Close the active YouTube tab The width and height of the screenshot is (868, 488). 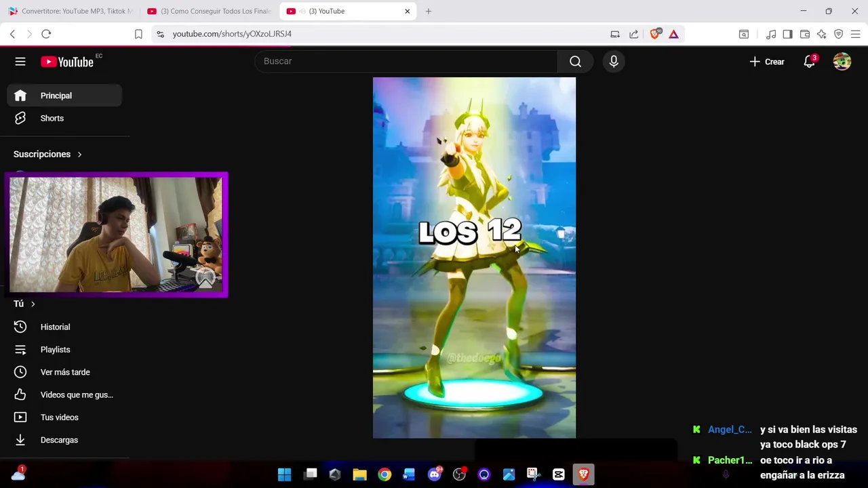(x=408, y=12)
